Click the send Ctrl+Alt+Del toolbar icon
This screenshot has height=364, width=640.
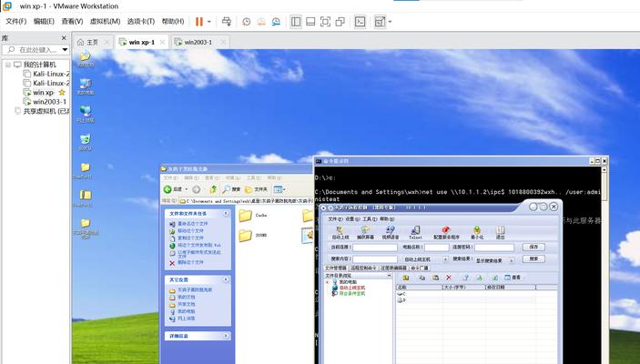227,22
